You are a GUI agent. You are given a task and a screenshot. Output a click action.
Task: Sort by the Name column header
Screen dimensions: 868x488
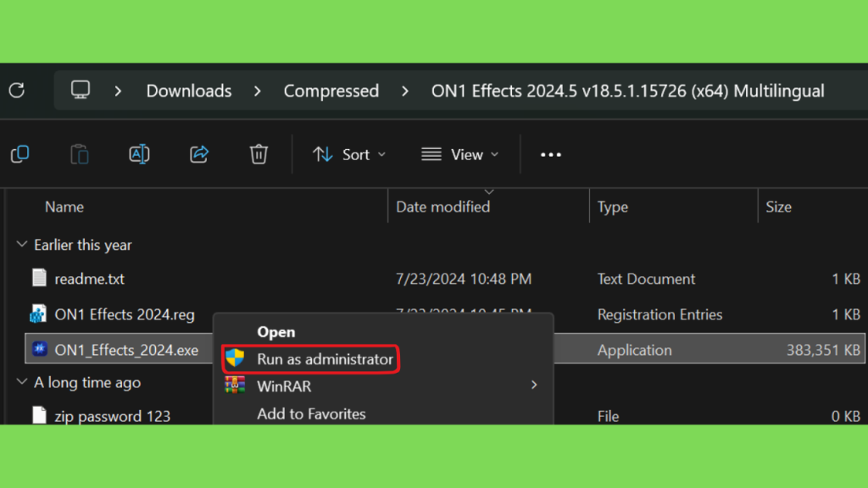(x=64, y=207)
